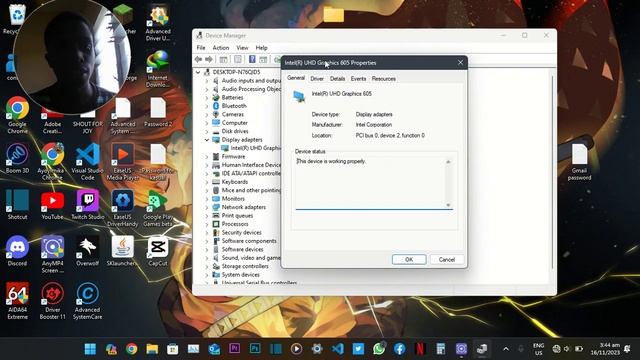Click the Back arrow in Device Manager toolbar
Image resolution: width=640 pixels, height=360 pixels.
pyautogui.click(x=198, y=60)
